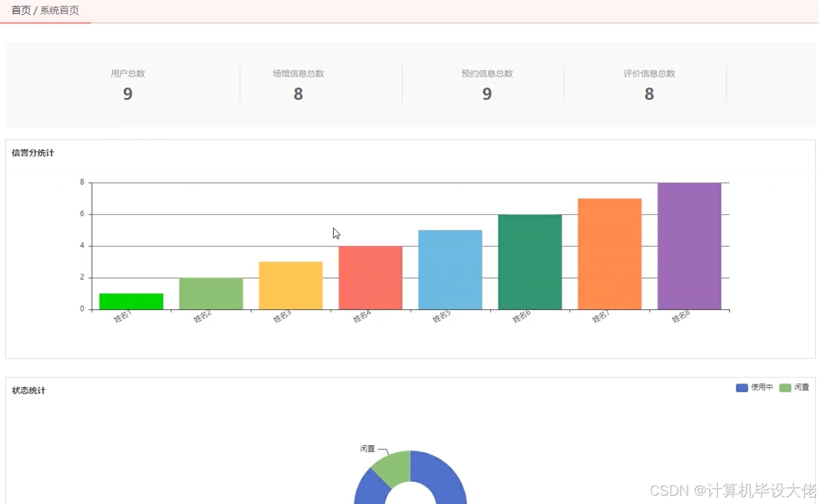Click the 姓名8 x-axis label
This screenshot has width=819, height=504.
[681, 316]
